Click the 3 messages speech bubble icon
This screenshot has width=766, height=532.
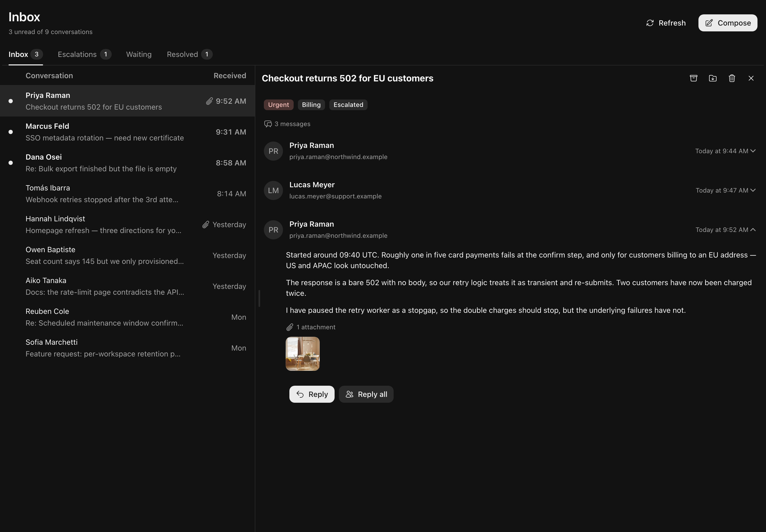point(268,124)
